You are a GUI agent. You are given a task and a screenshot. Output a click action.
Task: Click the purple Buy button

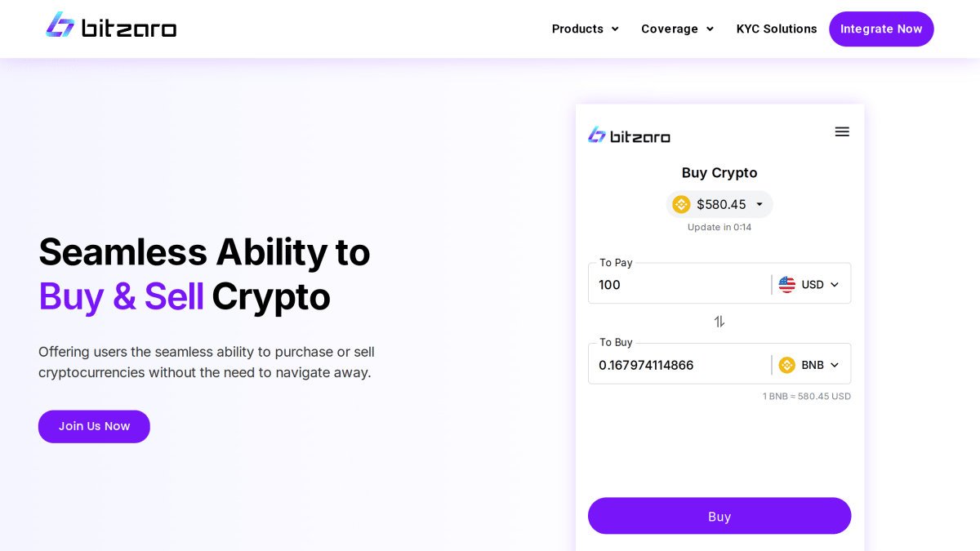pos(719,516)
